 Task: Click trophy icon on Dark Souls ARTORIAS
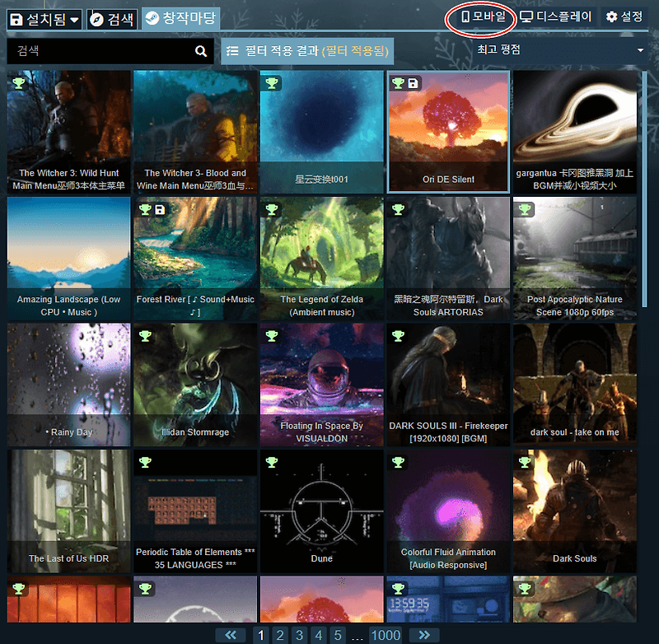(398, 209)
